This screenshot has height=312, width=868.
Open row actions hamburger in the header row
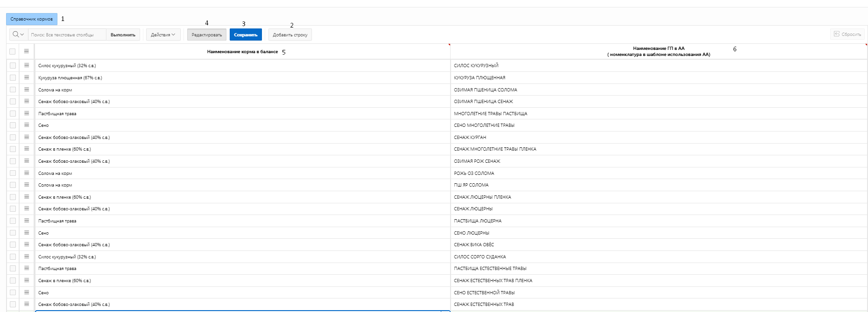pos(27,51)
